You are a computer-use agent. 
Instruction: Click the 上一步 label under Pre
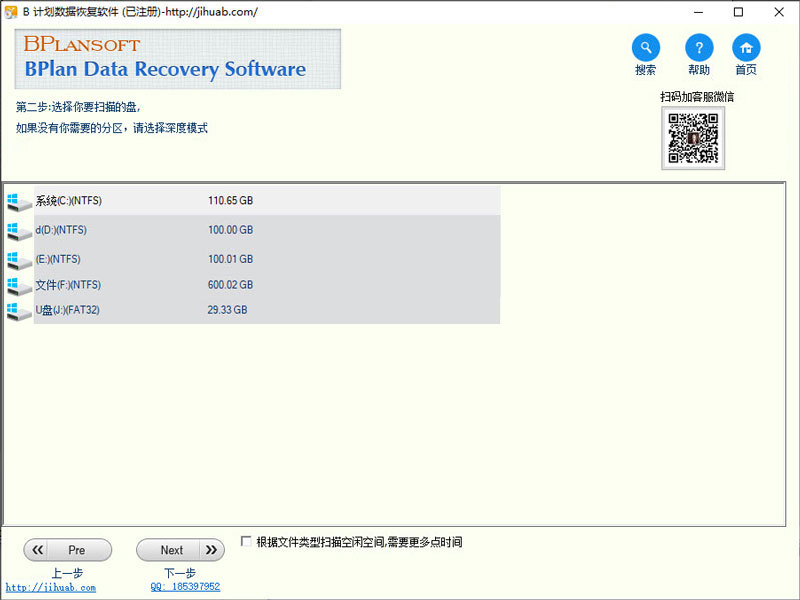point(67,573)
